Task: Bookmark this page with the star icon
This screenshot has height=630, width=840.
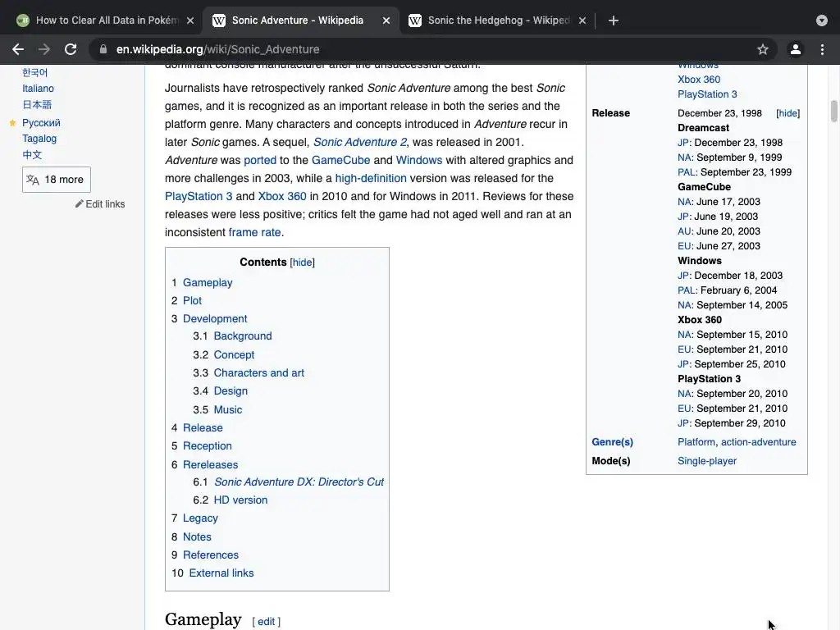Action: (x=763, y=49)
